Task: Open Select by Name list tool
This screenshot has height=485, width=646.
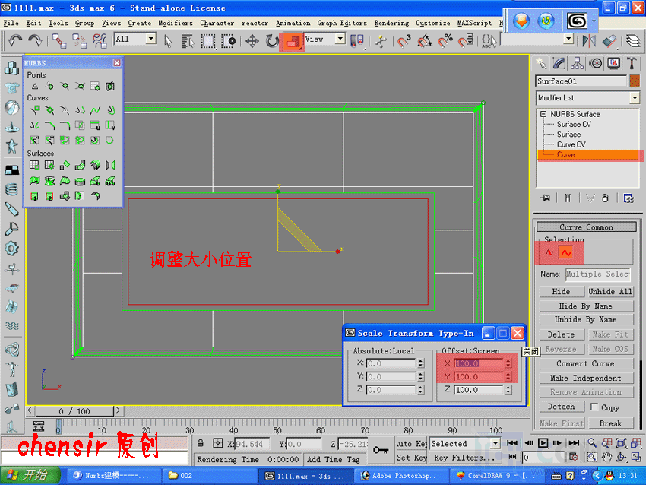Action: point(188,41)
